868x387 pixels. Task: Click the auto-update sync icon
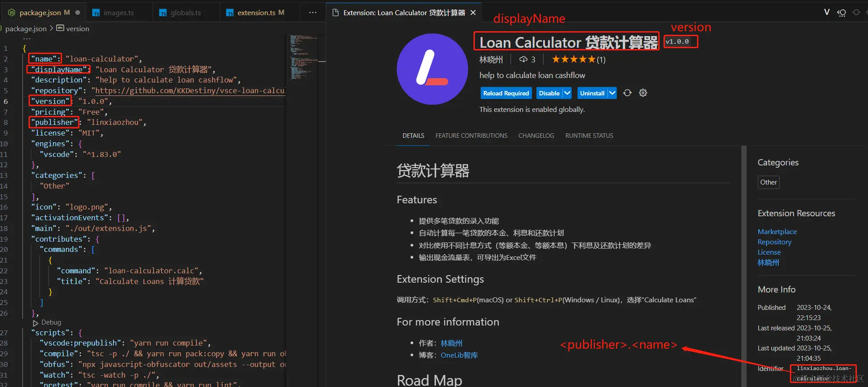627,93
